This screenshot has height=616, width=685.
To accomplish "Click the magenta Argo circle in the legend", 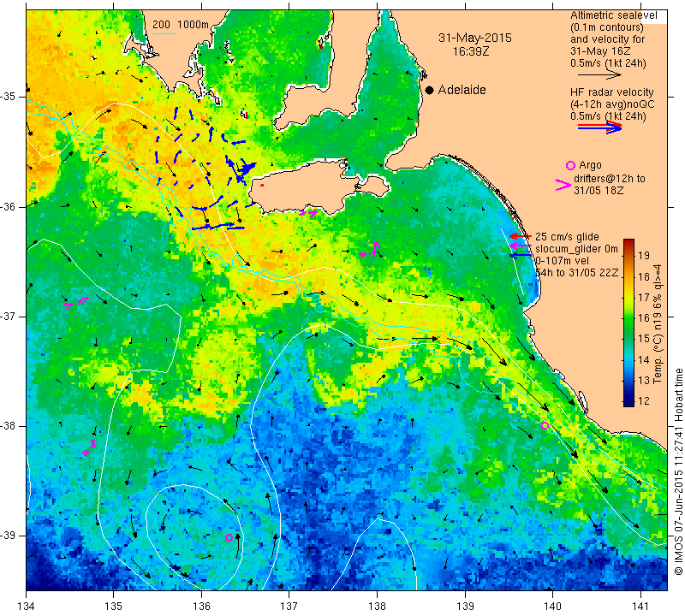I will [570, 165].
